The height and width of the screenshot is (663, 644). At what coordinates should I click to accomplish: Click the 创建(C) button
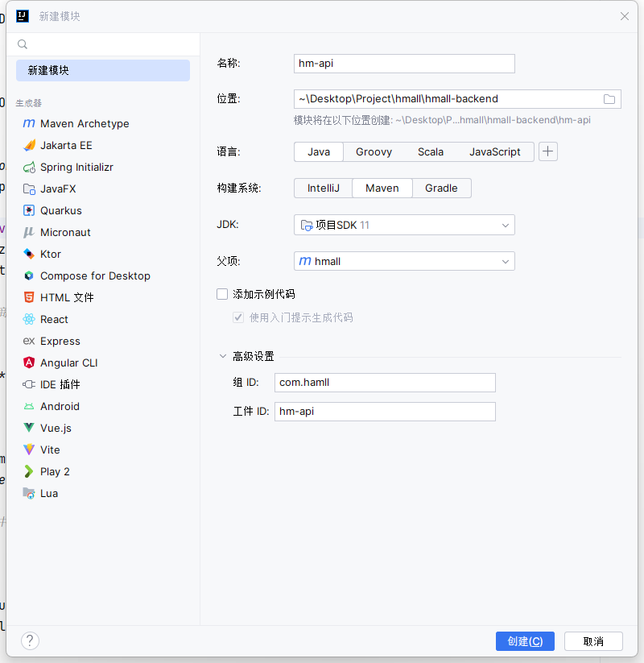point(525,641)
